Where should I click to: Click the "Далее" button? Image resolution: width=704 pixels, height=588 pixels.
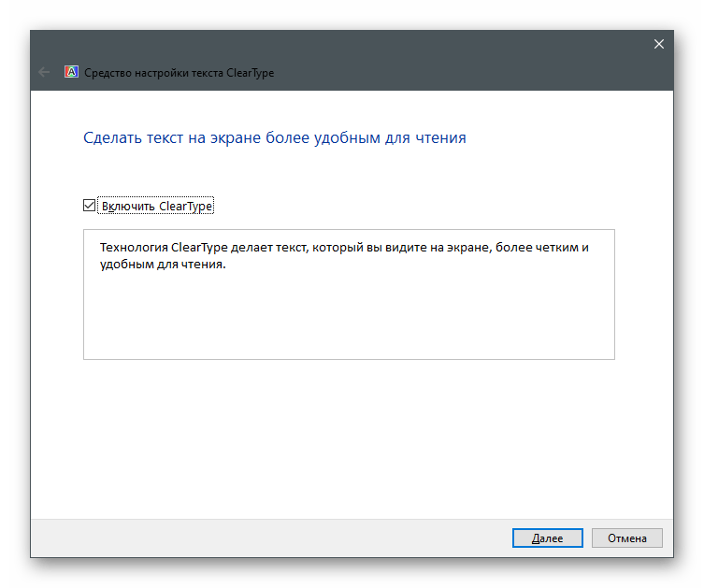point(547,538)
